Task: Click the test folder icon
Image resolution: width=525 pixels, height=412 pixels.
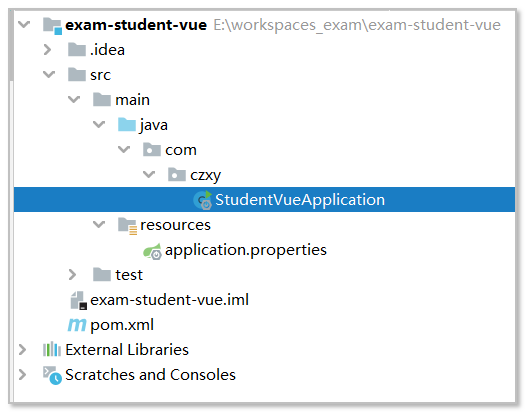Action: (x=102, y=274)
